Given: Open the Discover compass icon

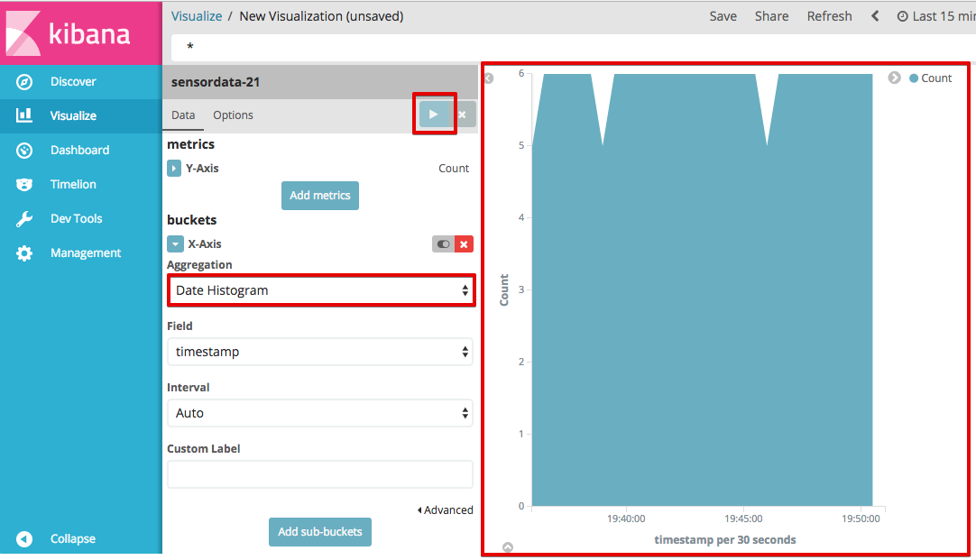Looking at the screenshot, I should tap(24, 81).
